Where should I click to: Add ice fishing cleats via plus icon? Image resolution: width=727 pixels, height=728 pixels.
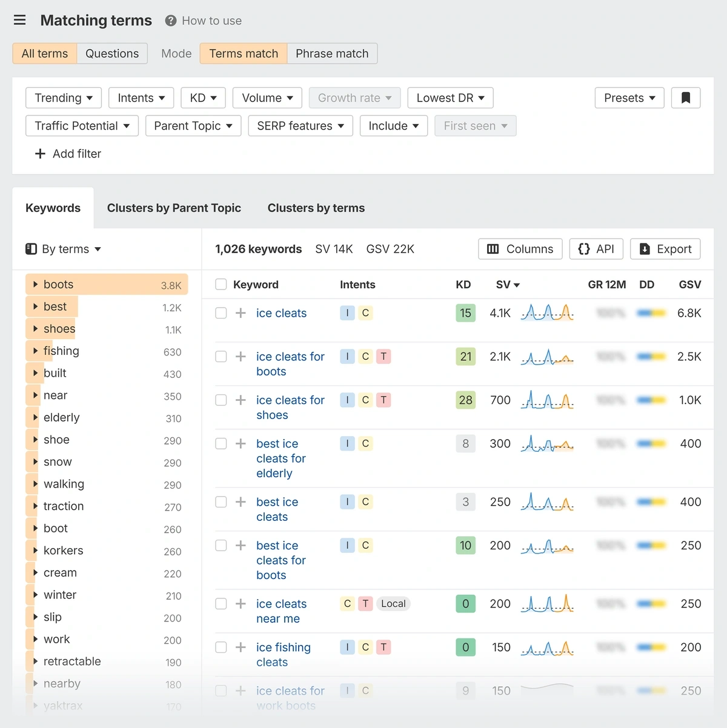[241, 647]
